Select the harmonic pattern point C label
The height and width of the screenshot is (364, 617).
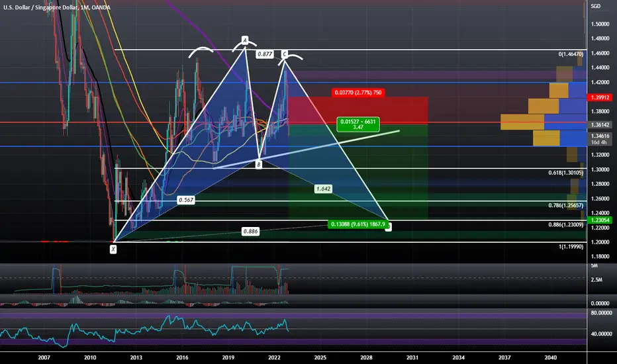284,54
